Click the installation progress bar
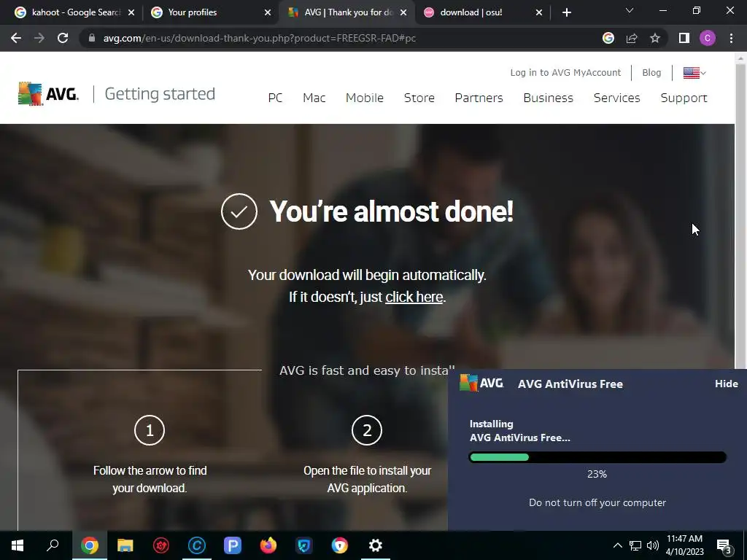Image resolution: width=747 pixels, height=560 pixels. [x=597, y=457]
